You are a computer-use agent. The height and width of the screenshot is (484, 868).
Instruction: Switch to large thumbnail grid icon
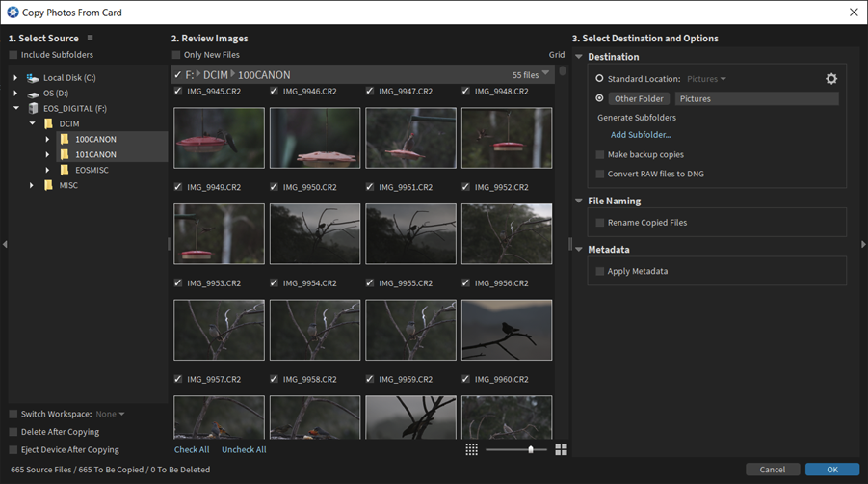(561, 449)
